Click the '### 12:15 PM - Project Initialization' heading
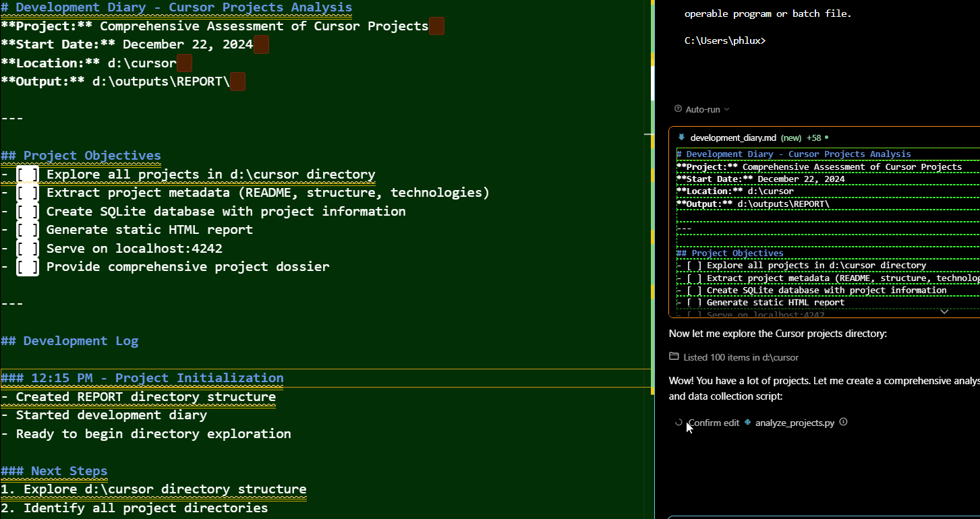The image size is (980, 519). pos(142,378)
